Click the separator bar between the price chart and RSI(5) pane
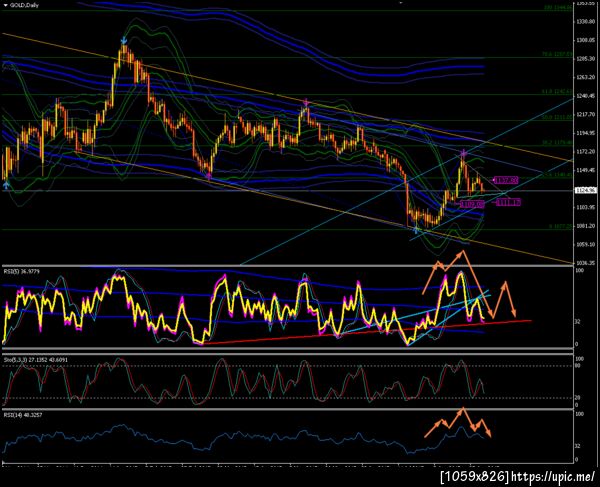 coord(287,265)
